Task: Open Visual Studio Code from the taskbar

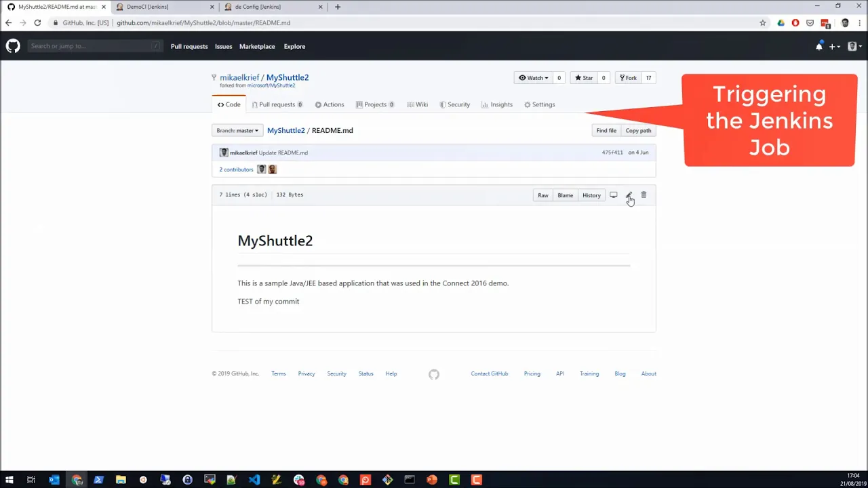Action: pos(254,480)
